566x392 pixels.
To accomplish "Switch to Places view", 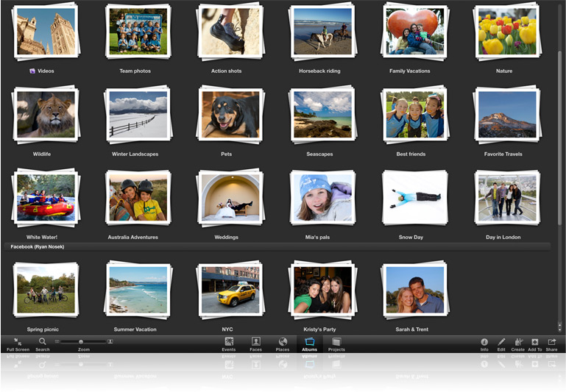I will [283, 344].
